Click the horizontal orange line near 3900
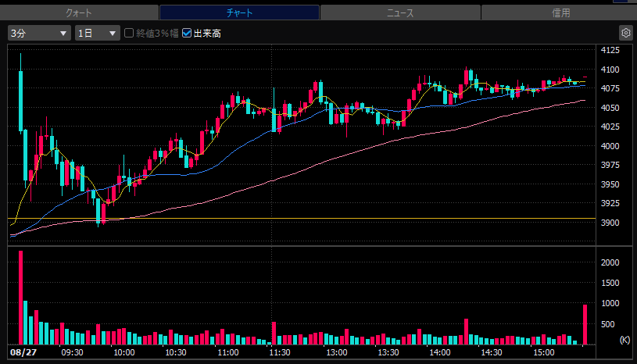Image resolution: width=637 pixels, height=364 pixels. coord(302,218)
